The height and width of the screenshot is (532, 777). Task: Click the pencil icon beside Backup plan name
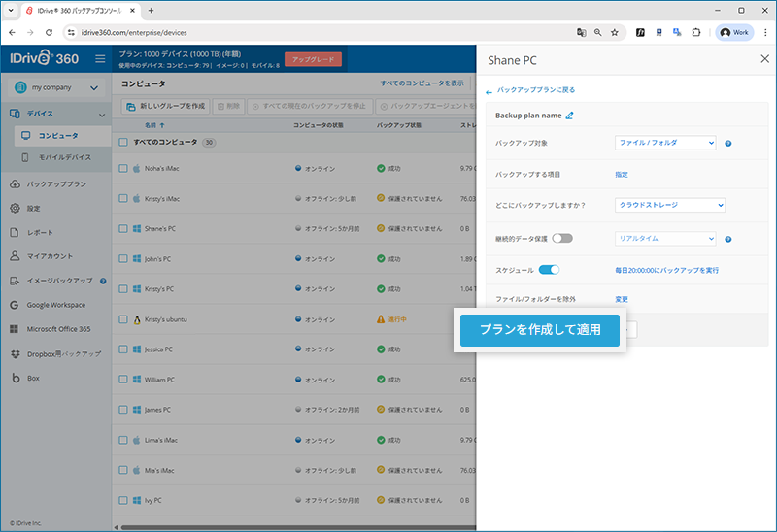pos(570,116)
